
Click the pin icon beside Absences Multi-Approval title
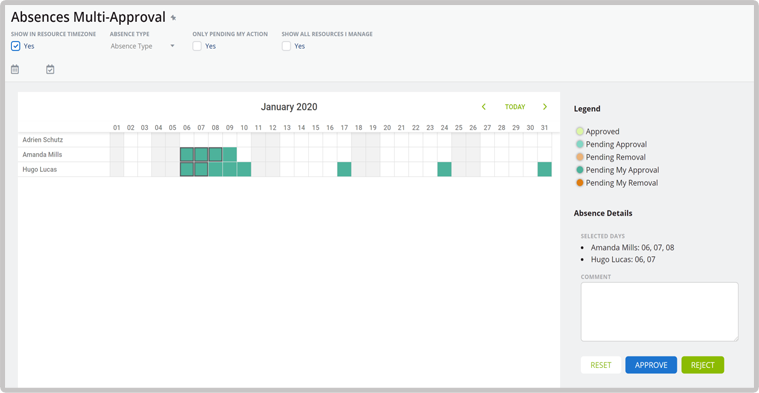click(x=173, y=18)
